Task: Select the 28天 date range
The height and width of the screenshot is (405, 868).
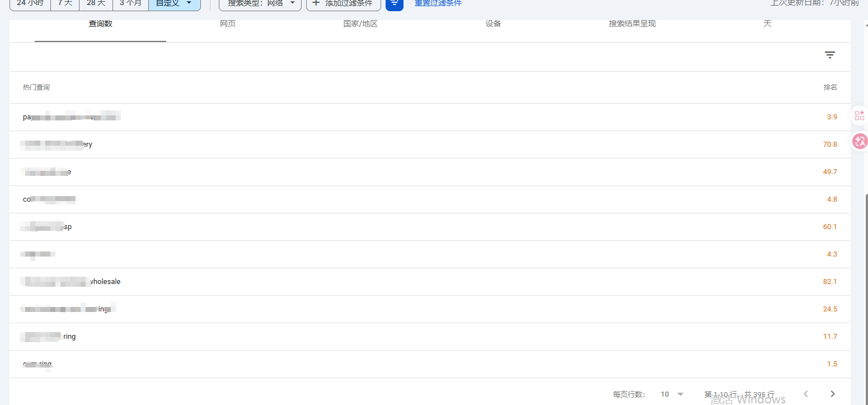Action: pos(96,3)
